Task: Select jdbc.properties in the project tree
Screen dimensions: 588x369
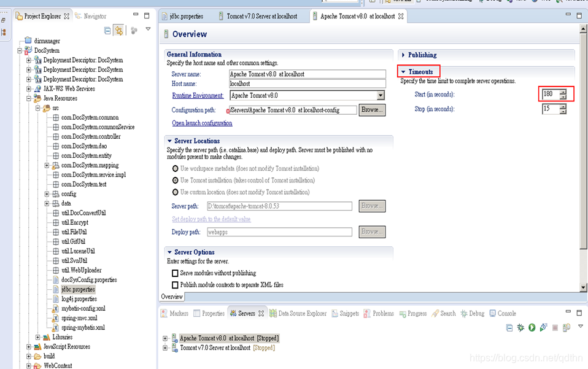Action: [x=78, y=290]
